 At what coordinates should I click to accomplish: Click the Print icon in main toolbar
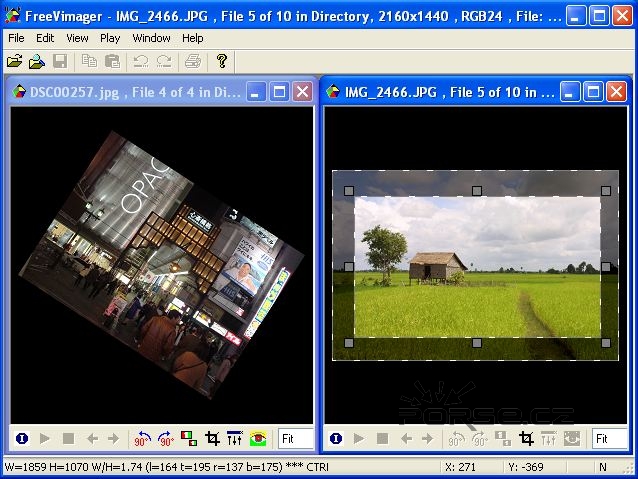point(193,61)
